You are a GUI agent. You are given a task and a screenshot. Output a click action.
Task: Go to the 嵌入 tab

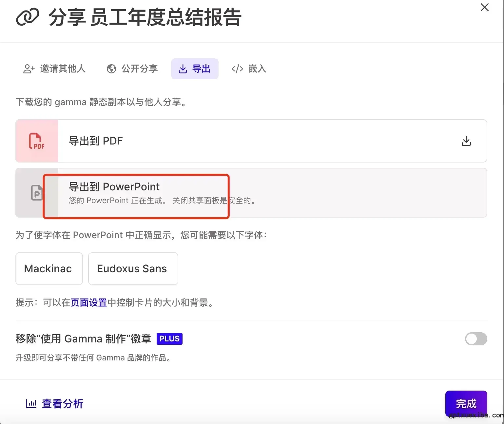pos(249,69)
